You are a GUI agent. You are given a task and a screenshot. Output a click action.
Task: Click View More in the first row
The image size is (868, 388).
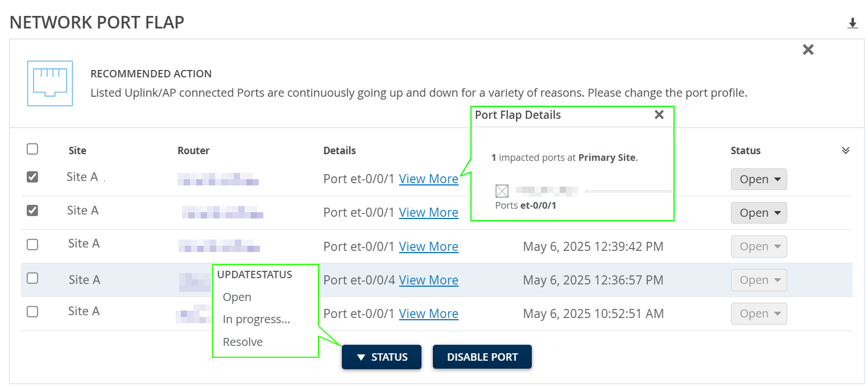coord(428,179)
